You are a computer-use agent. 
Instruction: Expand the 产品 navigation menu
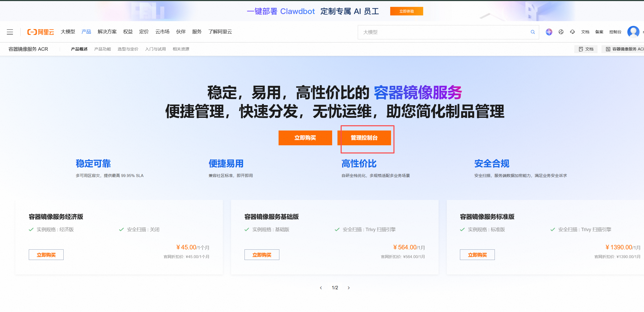(86, 32)
